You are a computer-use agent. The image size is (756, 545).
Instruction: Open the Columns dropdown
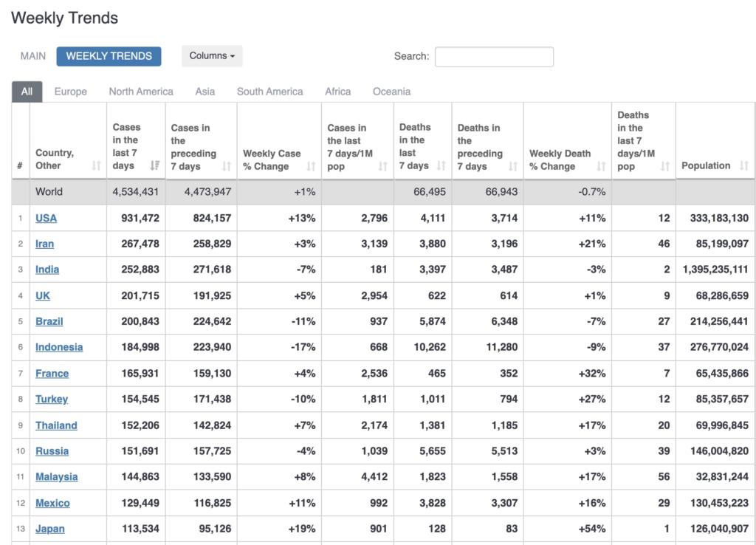pos(212,56)
